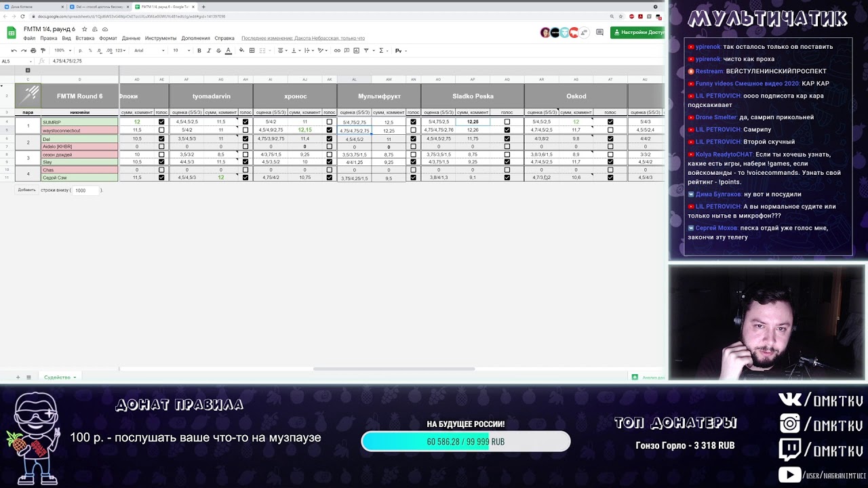Toggle waystoconnecticut vote checkbox under tyomadarvin
The height and width of the screenshot is (488, 868).
[x=245, y=129]
